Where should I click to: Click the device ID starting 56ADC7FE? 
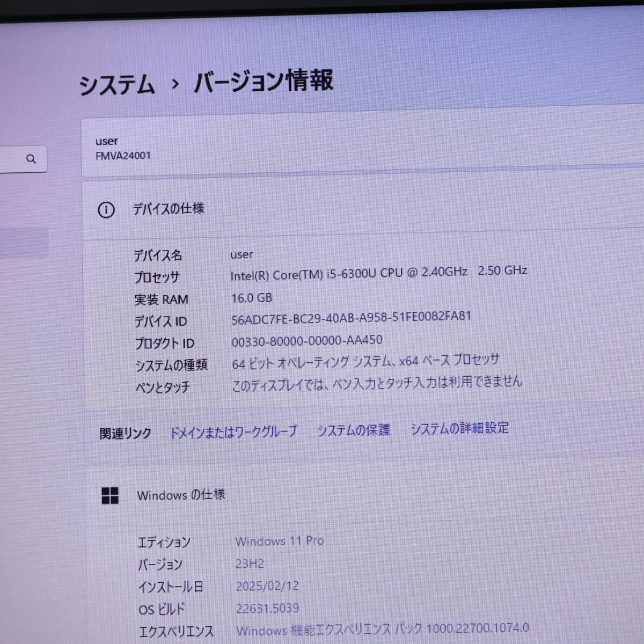click(x=351, y=318)
